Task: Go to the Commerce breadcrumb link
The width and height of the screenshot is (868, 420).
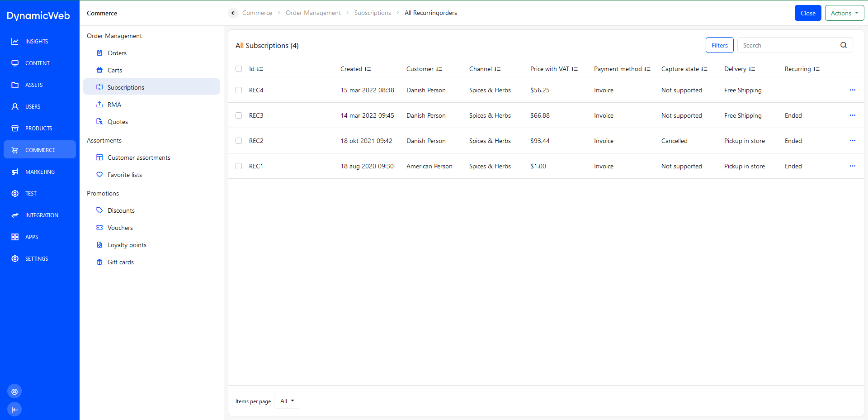Action: 257,13
